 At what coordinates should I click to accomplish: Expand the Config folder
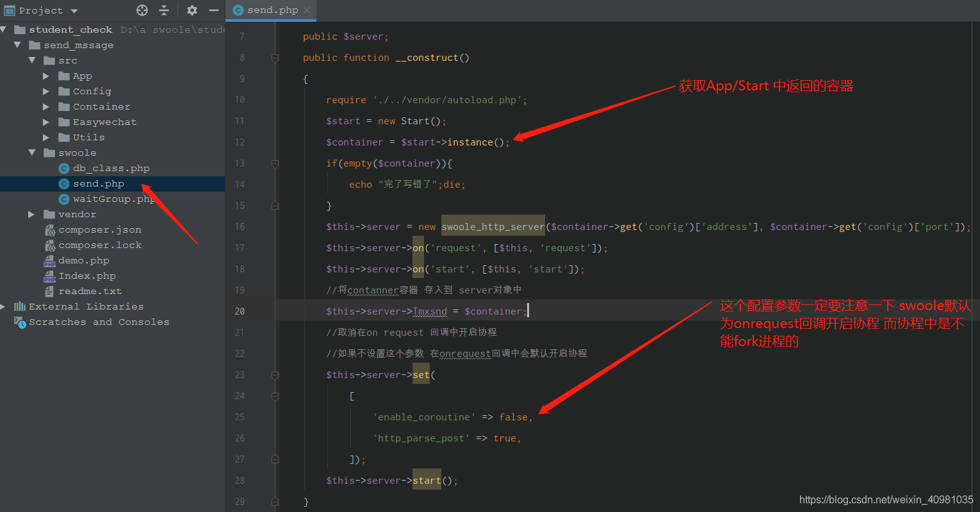click(x=46, y=91)
